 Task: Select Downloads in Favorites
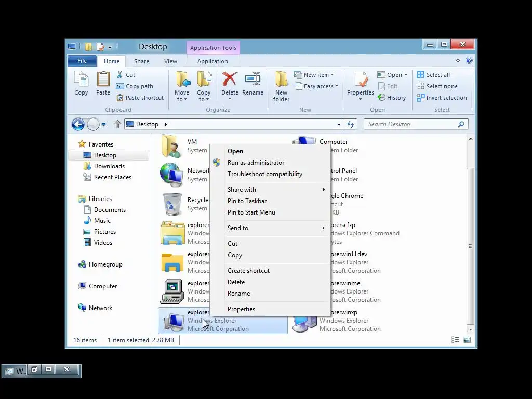click(x=109, y=166)
